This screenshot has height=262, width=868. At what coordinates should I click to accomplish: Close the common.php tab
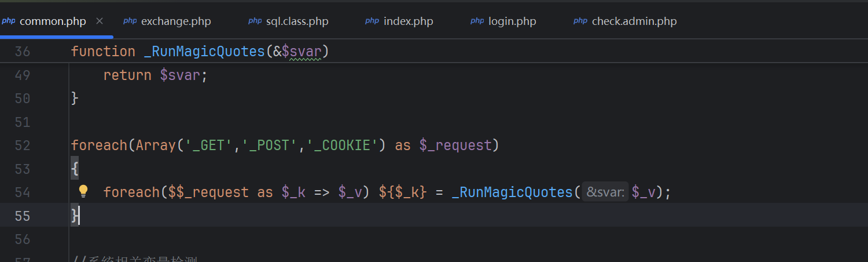tap(100, 21)
